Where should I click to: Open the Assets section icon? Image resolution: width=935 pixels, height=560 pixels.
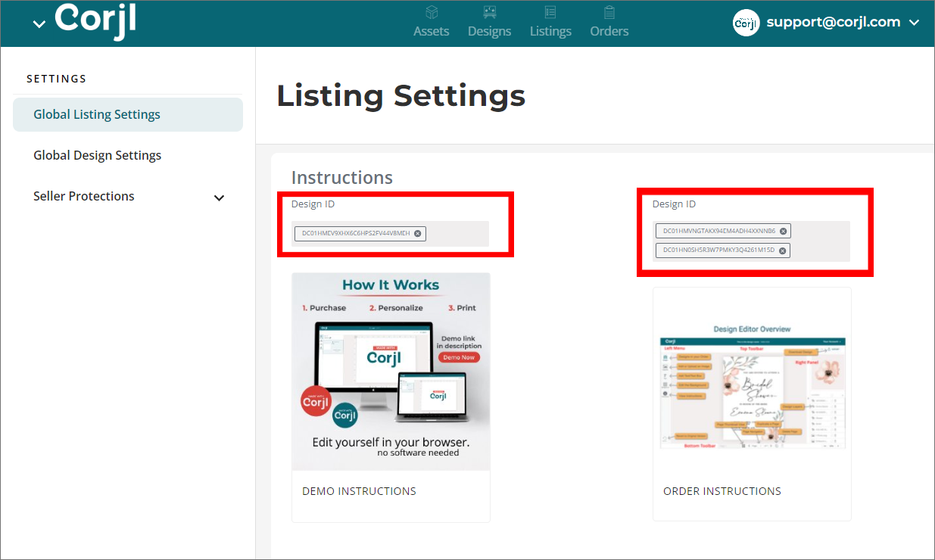click(x=432, y=12)
